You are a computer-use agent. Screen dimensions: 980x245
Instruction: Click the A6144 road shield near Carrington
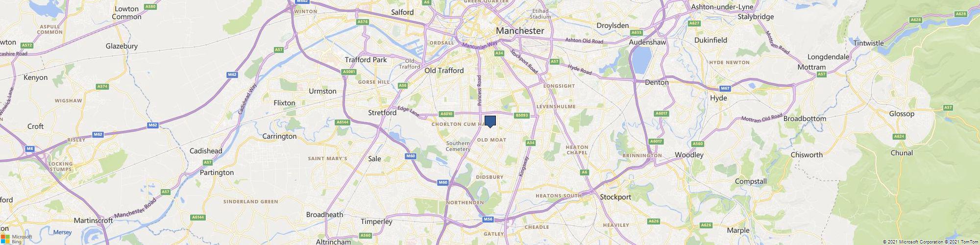pyautogui.click(x=342, y=122)
